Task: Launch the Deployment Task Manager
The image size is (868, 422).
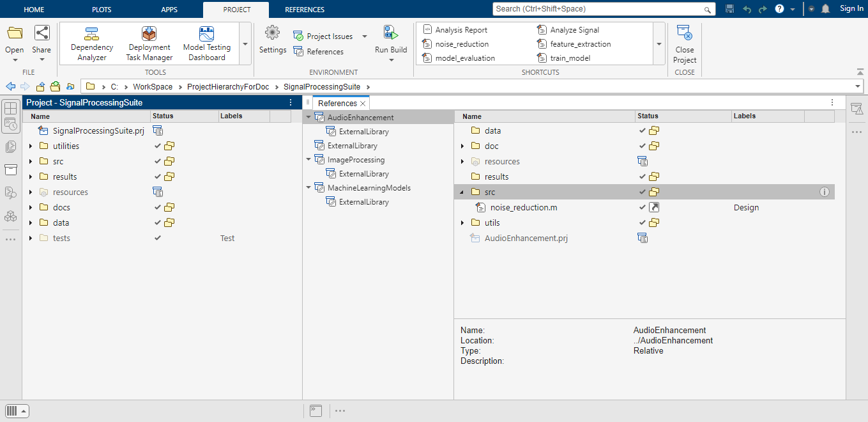Action: (x=149, y=42)
